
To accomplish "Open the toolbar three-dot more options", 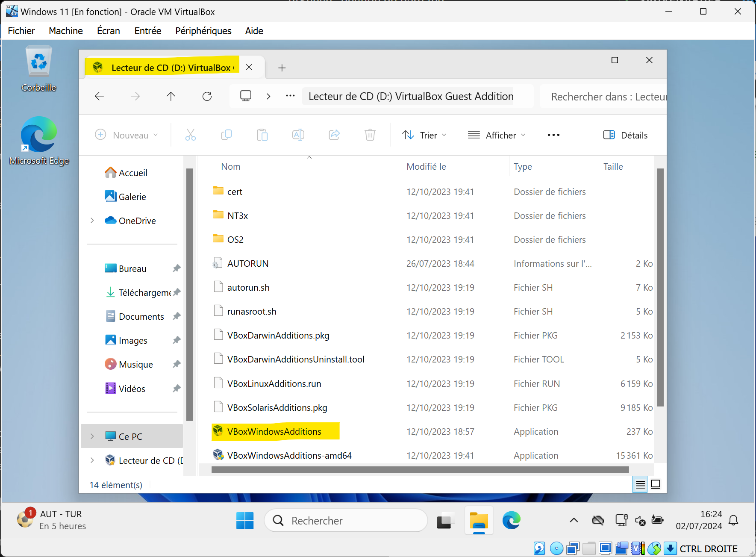I will click(x=553, y=135).
